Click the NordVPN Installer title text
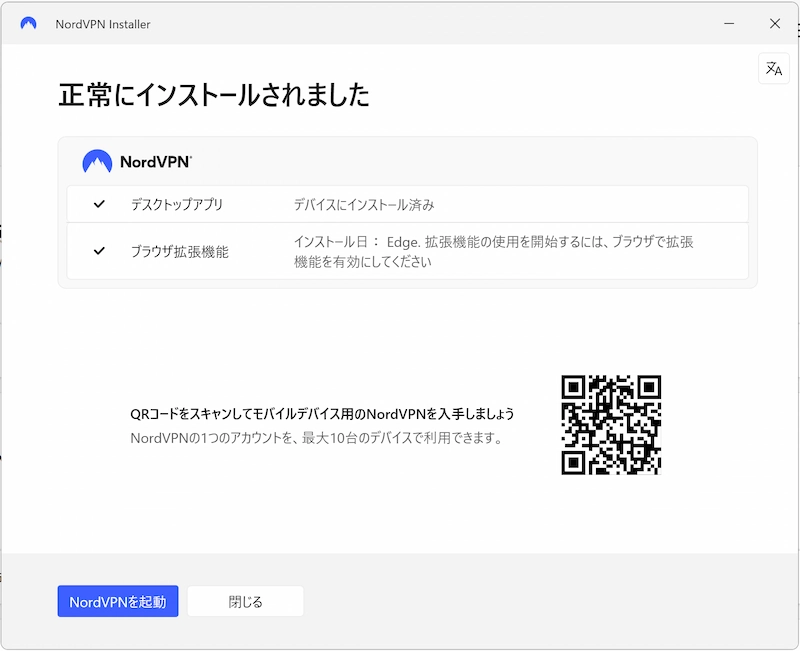 tap(103, 24)
